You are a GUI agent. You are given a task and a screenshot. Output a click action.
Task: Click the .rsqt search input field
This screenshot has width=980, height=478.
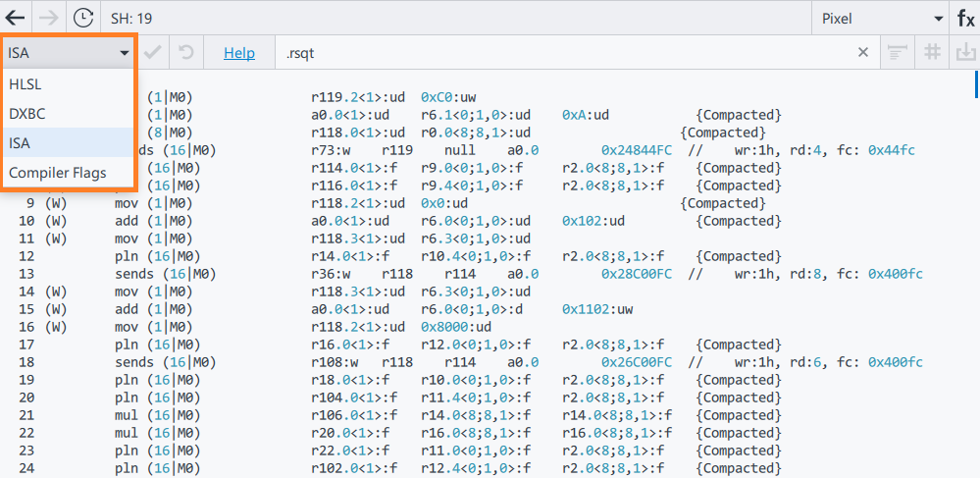point(569,53)
